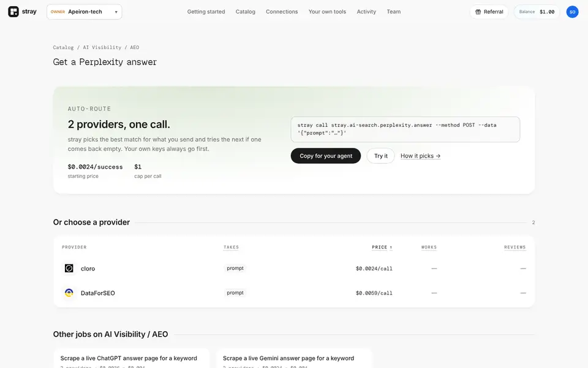588x368 pixels.
Task: View the Activity page
Action: point(366,12)
